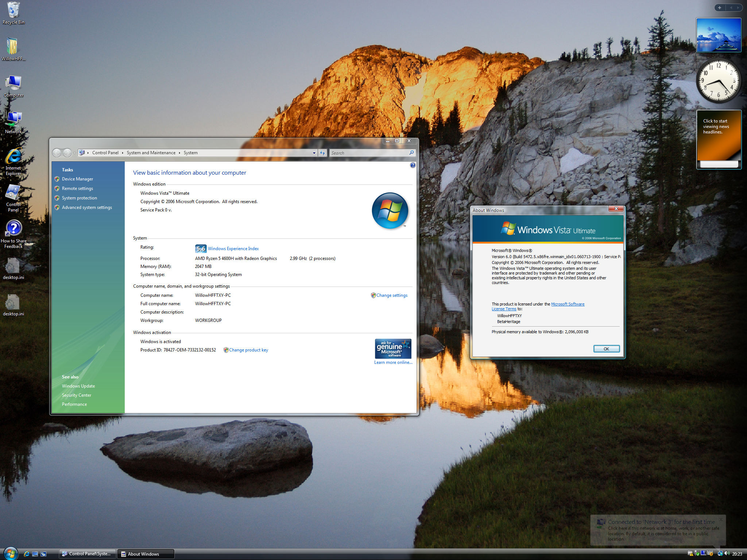Click the refresh button beside the address bar

coord(322,153)
